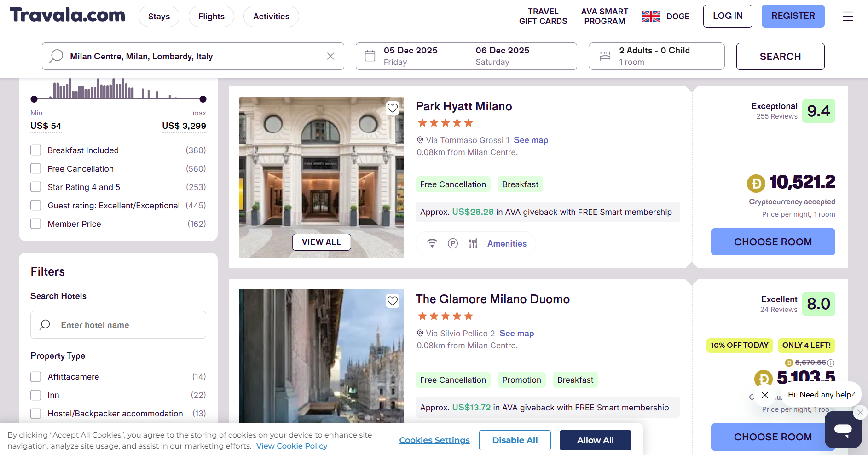Click See map for Via Silvio Pellico 2
This screenshot has height=455, width=868.
517,334
